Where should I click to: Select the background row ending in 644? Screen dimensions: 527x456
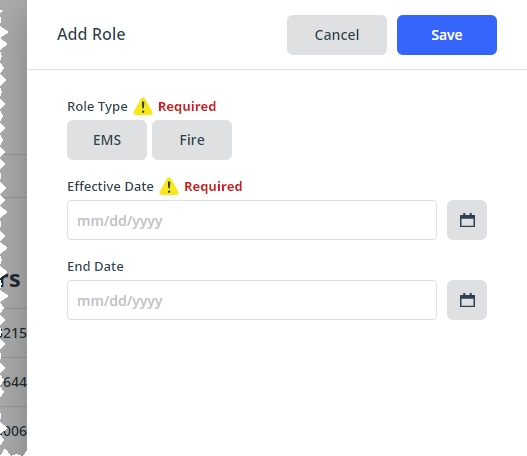tap(13, 382)
